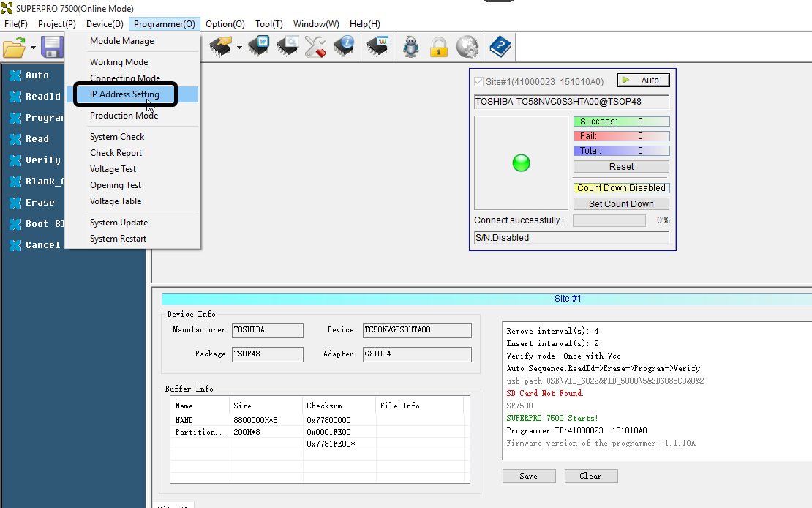Click the logic test chip icon
This screenshot has width=812, height=508.
(x=377, y=46)
